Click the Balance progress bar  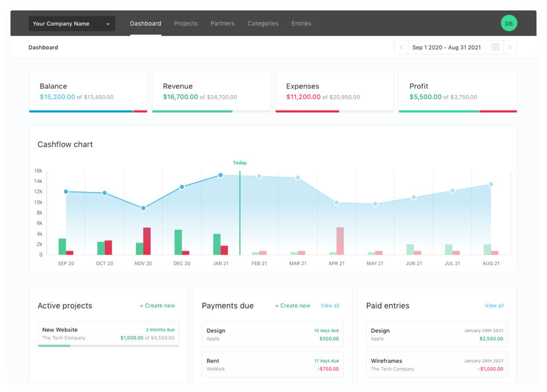[x=88, y=111]
